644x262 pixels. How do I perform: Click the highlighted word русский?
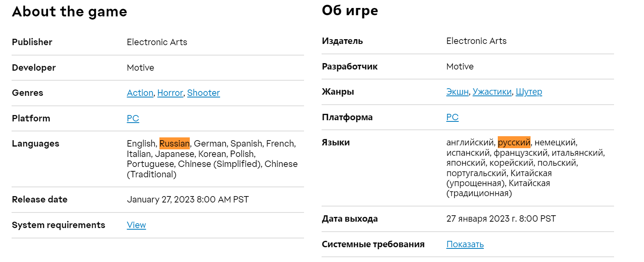514,143
